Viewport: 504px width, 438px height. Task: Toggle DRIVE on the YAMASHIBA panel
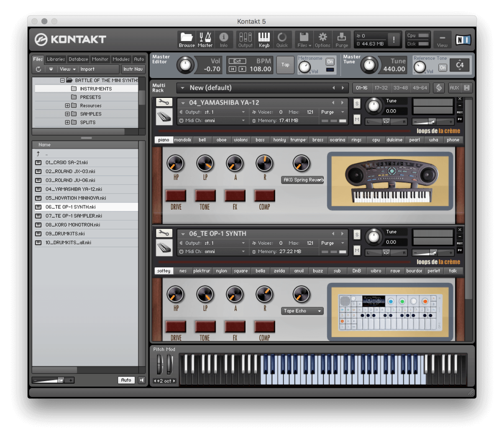tap(176, 195)
